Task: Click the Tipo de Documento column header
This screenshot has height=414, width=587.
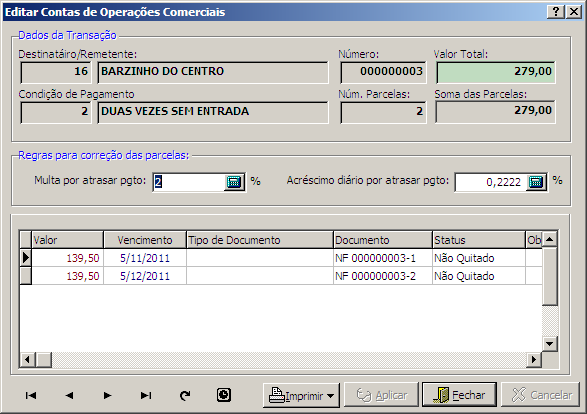Action: 260,240
